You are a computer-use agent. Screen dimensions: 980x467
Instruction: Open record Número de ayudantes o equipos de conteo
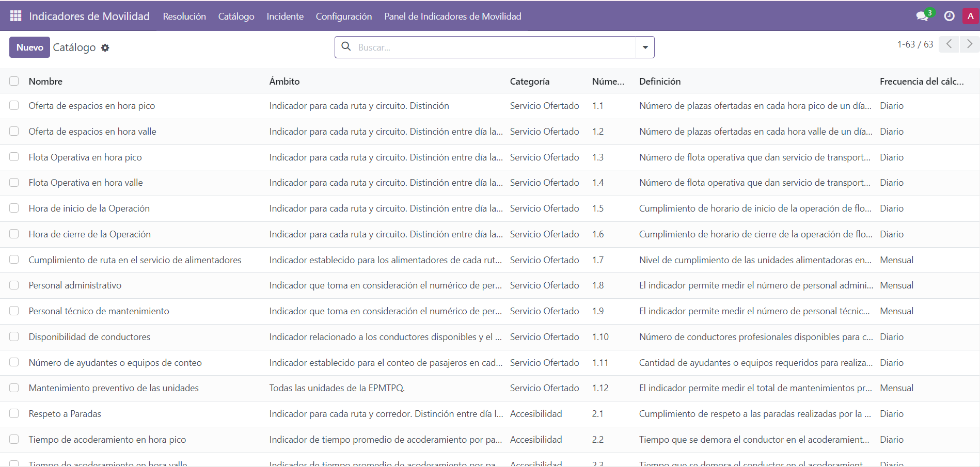pos(115,363)
